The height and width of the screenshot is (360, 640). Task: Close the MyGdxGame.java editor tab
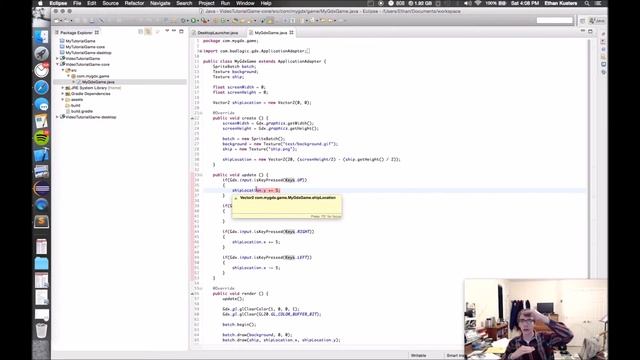[x=291, y=32]
